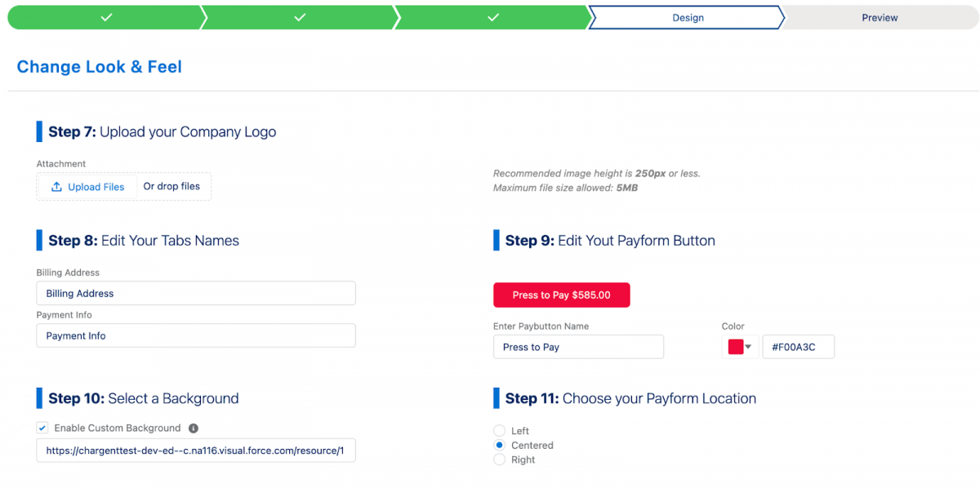
Task: Click the Billing Address text field
Action: tap(196, 293)
